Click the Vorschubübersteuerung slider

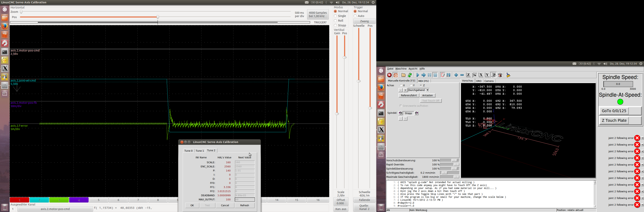450,160
